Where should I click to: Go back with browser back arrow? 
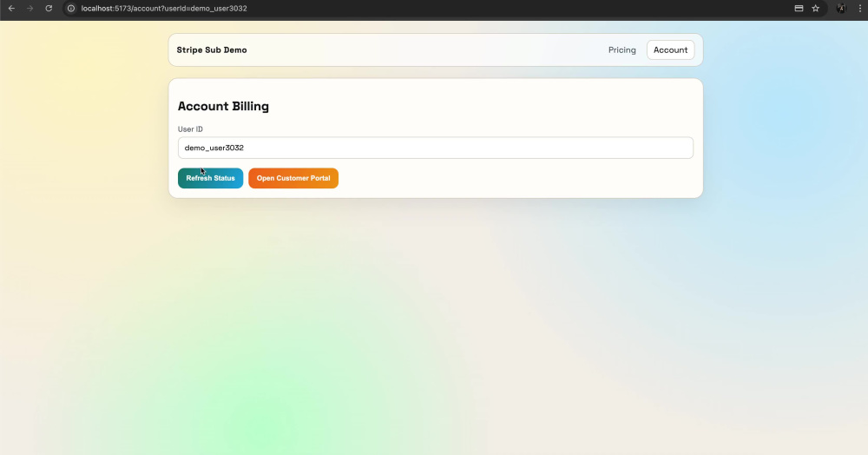tap(11, 9)
